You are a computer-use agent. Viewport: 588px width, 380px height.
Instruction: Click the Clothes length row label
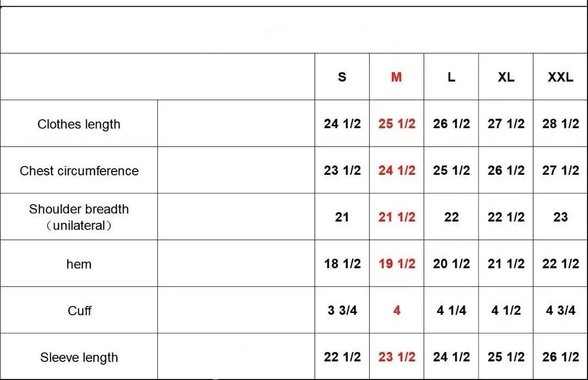pyautogui.click(x=79, y=124)
